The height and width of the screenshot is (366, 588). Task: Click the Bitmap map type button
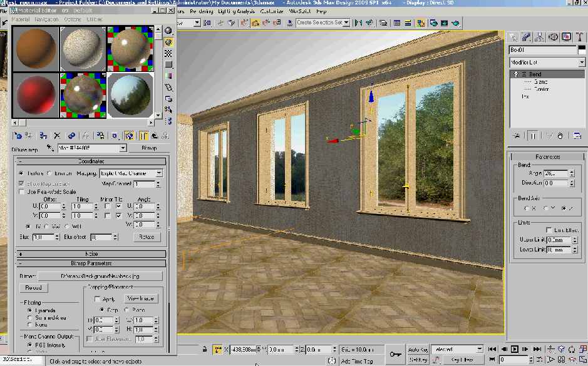point(149,148)
